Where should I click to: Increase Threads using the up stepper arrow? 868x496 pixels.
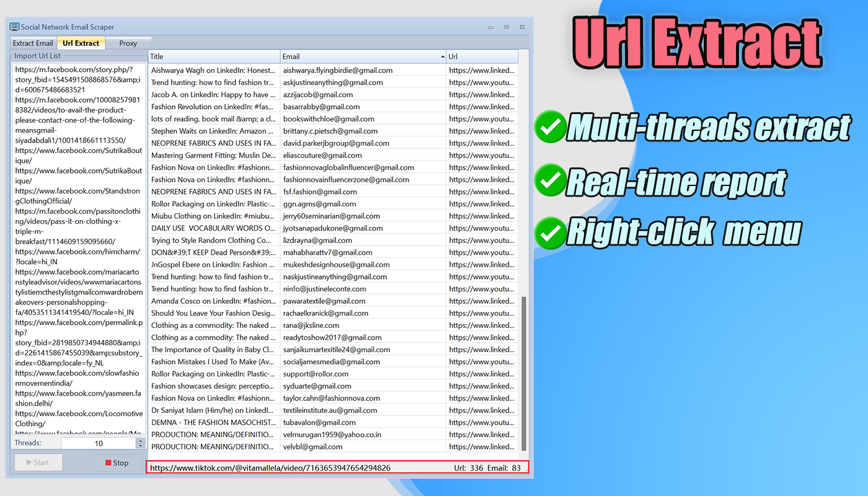pos(141,440)
